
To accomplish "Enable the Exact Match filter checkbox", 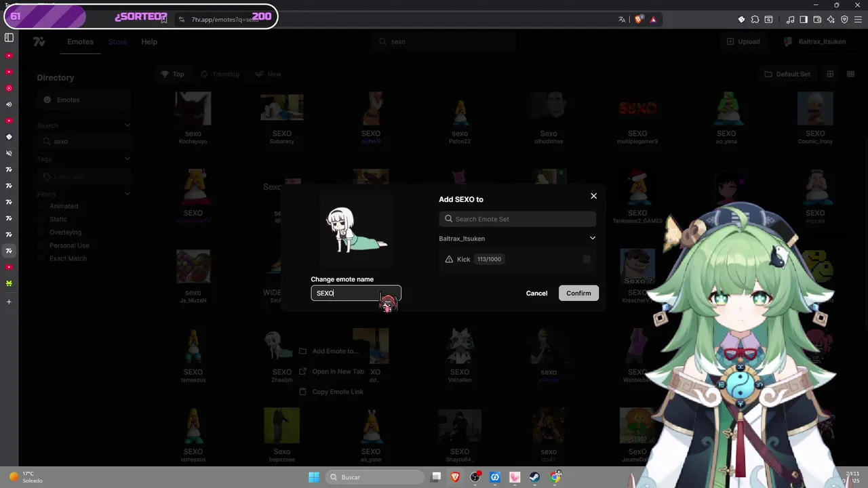I will click(43, 258).
